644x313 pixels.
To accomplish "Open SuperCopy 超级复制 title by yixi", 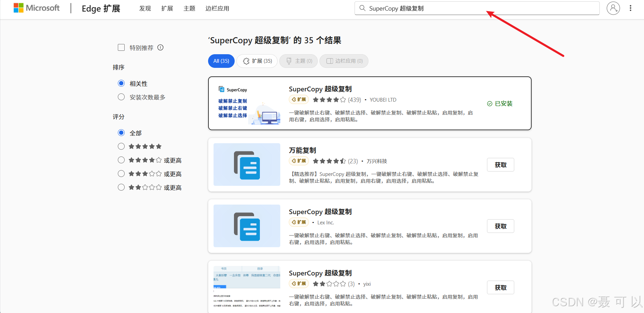I will click(x=320, y=273).
